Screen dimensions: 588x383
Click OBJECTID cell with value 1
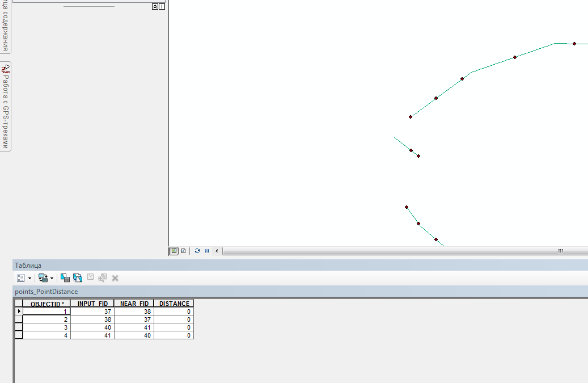(47, 312)
